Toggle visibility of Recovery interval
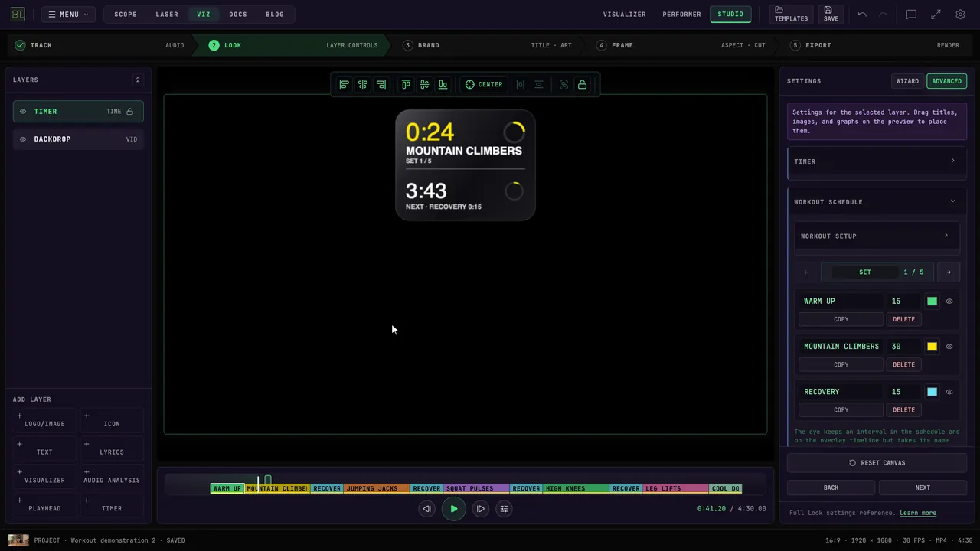The height and width of the screenshot is (551, 980). [949, 392]
